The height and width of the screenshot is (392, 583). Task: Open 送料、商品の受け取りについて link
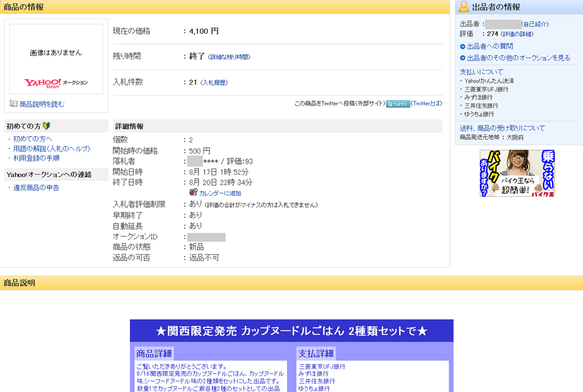503,128
